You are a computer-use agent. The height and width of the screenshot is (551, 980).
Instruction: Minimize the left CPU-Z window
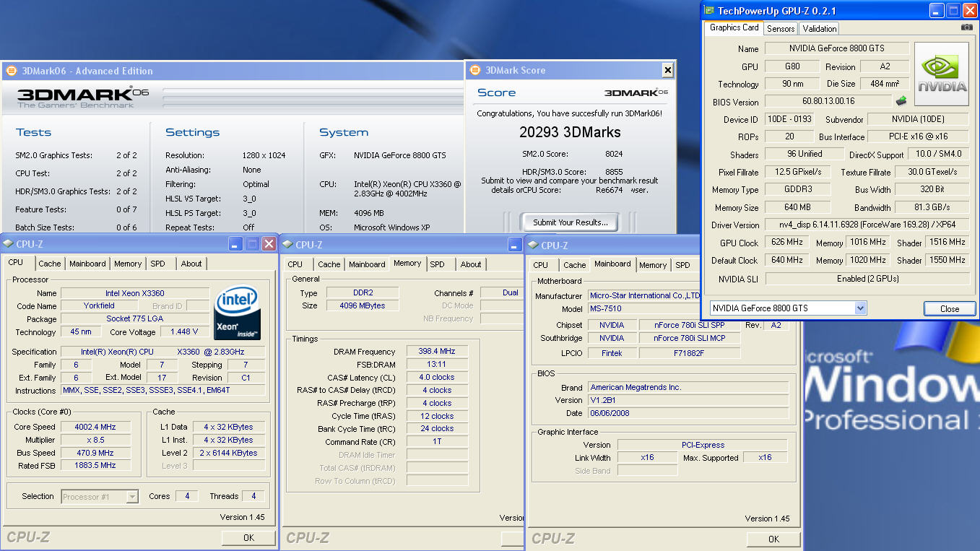pos(235,244)
